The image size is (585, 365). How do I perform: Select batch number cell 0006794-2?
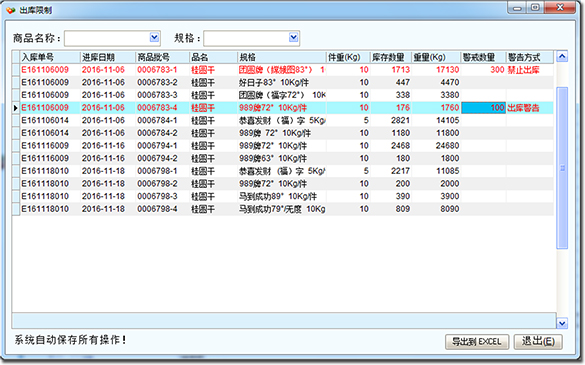(x=162, y=159)
